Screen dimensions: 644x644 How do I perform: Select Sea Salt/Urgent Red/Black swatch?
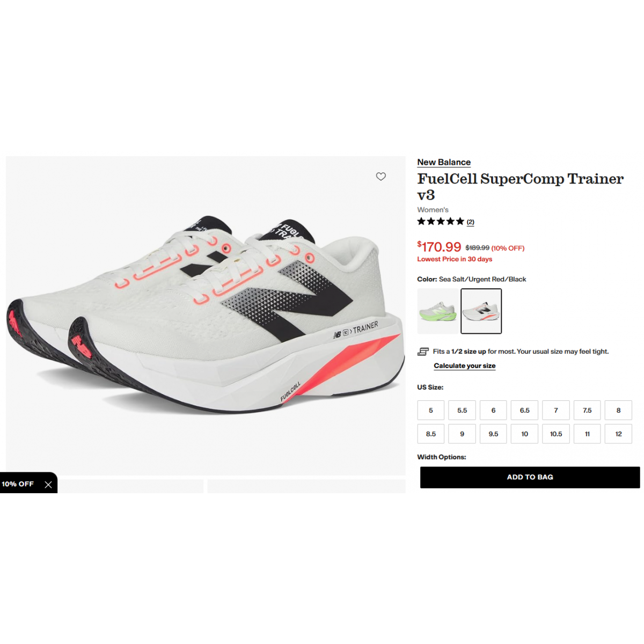[481, 311]
